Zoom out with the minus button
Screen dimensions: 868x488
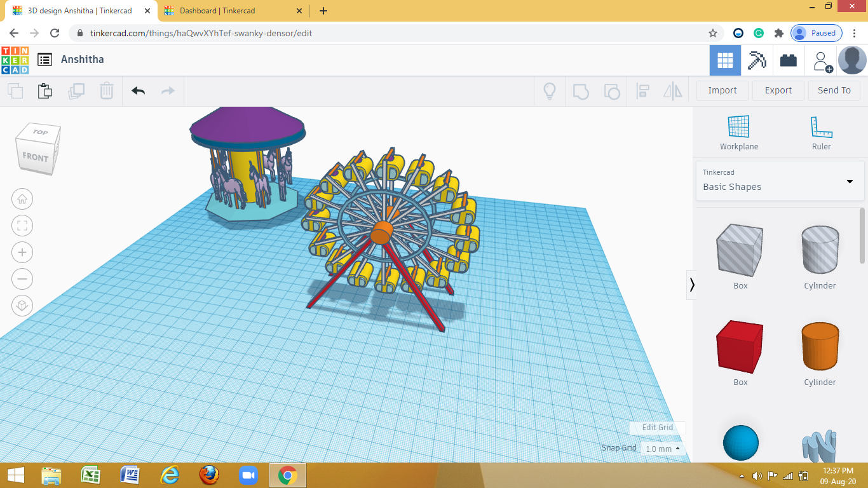click(x=22, y=279)
